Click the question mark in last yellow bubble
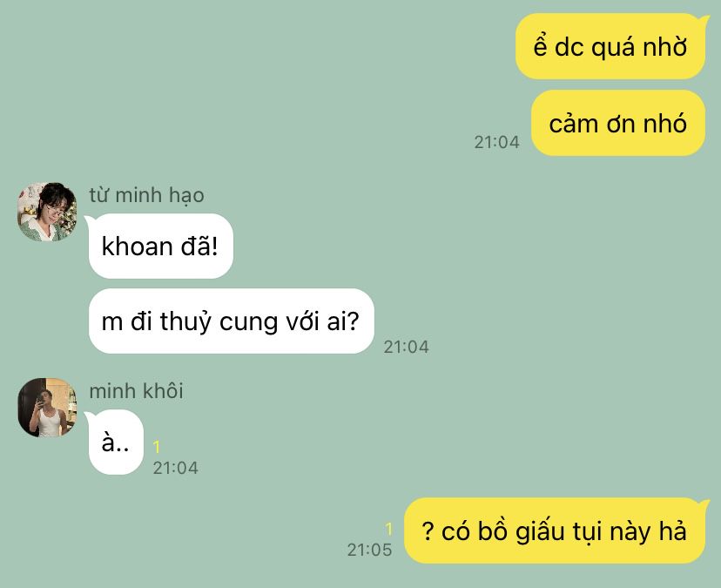721x588 pixels. click(428, 531)
